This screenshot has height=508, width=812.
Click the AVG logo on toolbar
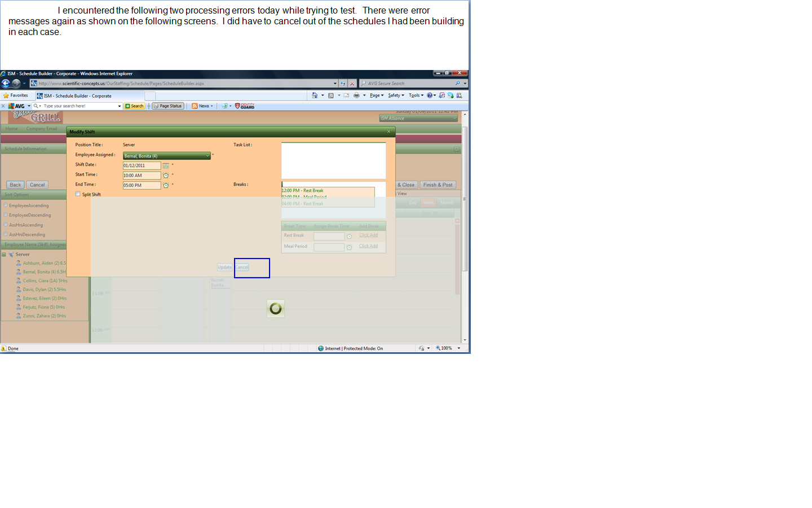[x=16, y=106]
